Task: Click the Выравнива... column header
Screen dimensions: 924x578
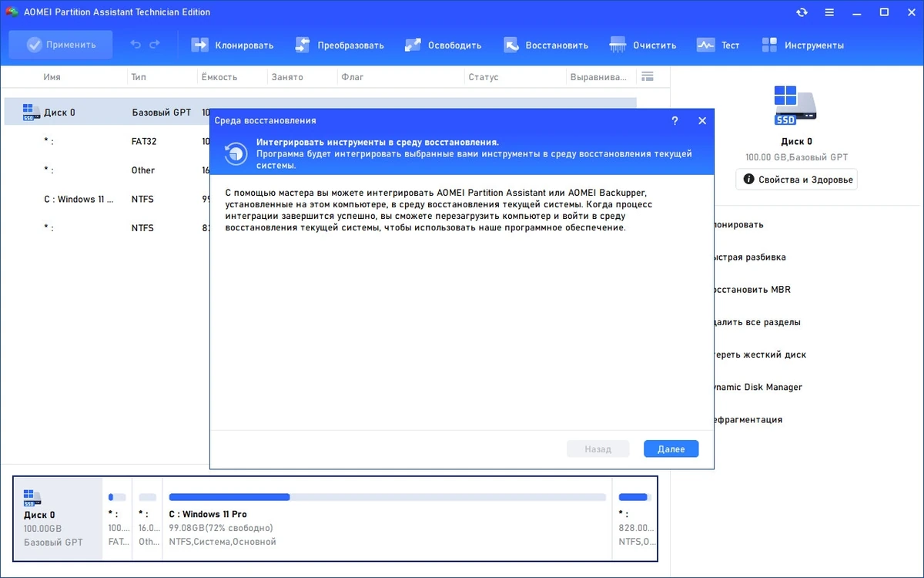Action: (599, 77)
